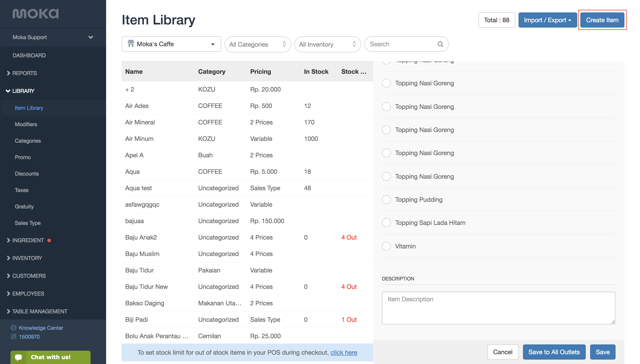Select the Vitamin radio option
This screenshot has width=640, height=364.
pos(386,246)
